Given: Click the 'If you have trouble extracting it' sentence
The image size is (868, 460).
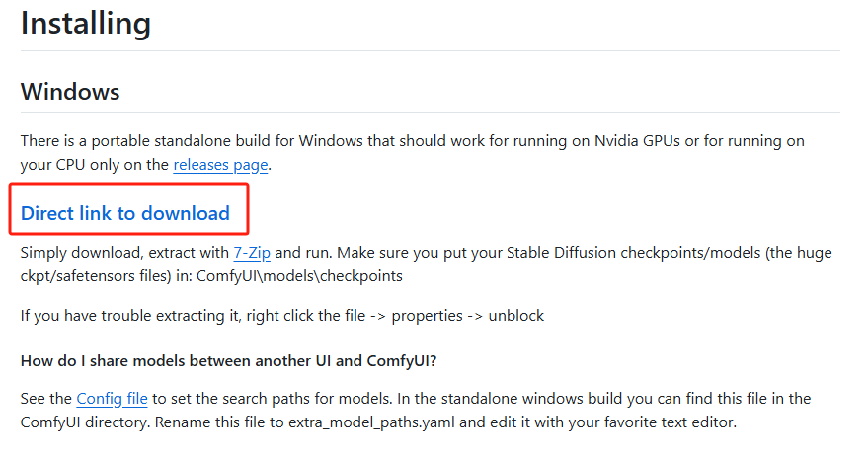Looking at the screenshot, I should point(130,316).
